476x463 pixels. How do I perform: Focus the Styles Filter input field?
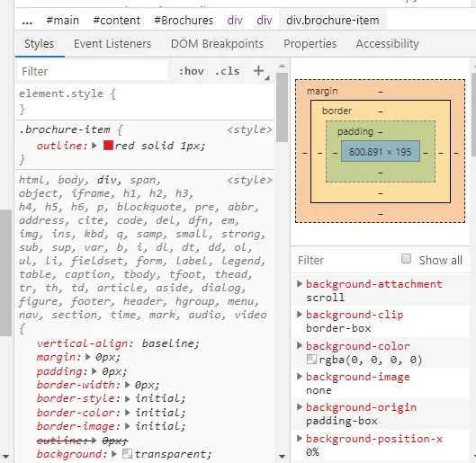93,71
